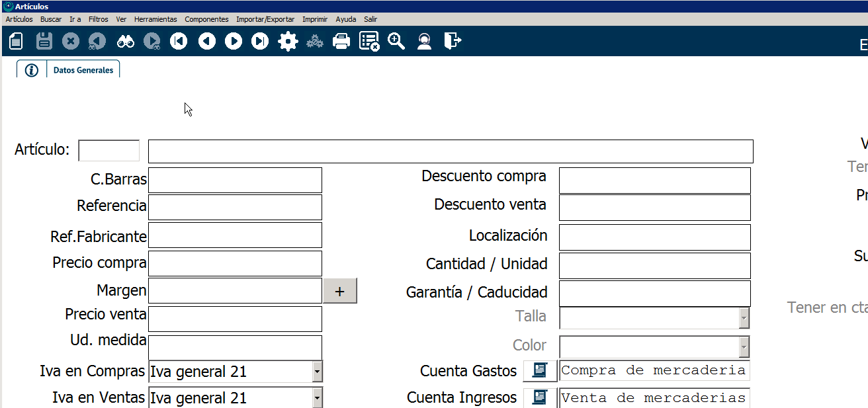Go to the first record

point(179,42)
